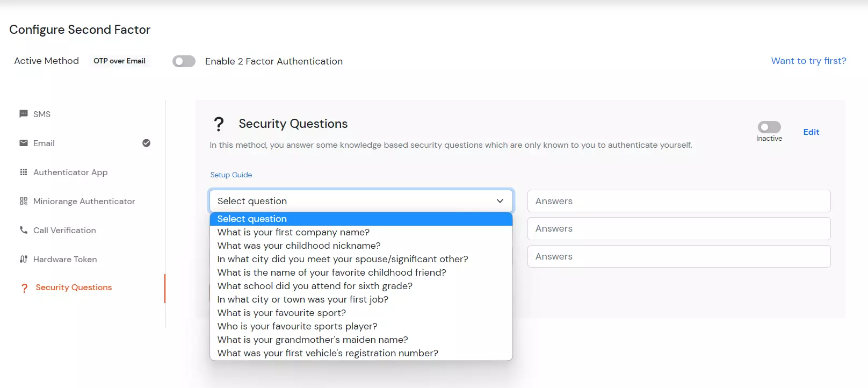Select the Call Verification phone icon

[x=23, y=230]
